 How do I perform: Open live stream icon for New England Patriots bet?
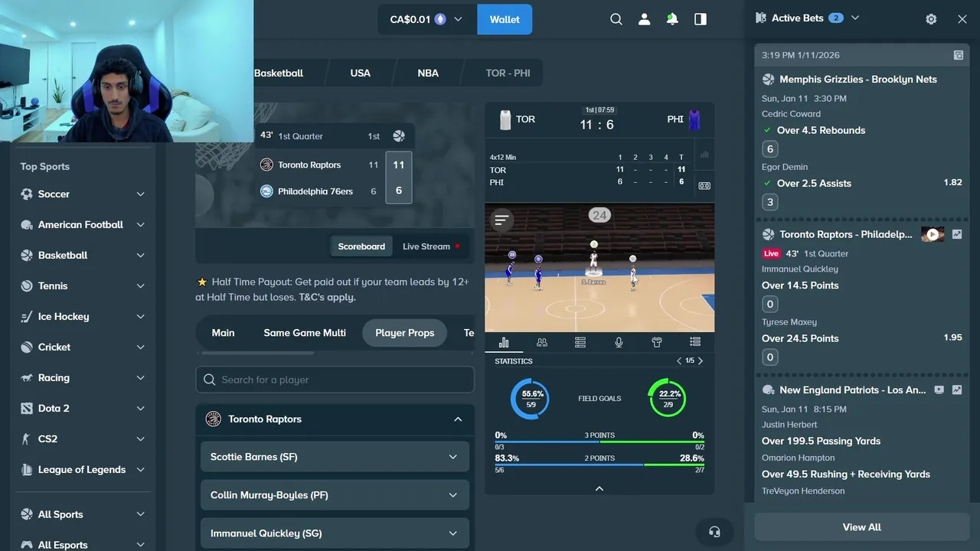tap(939, 390)
